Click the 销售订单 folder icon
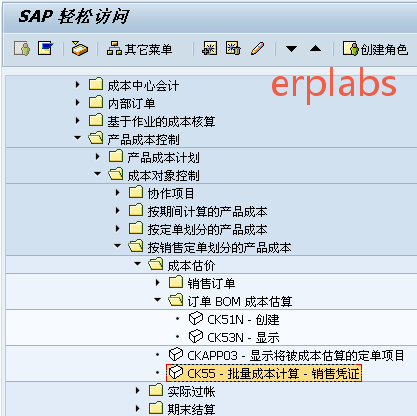 tap(176, 282)
